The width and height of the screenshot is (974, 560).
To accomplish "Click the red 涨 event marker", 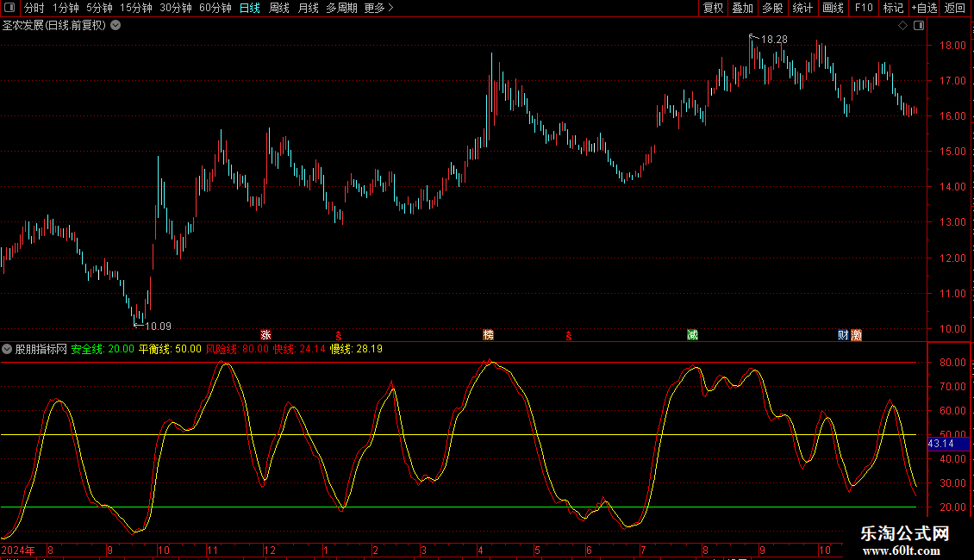I will click(x=265, y=335).
